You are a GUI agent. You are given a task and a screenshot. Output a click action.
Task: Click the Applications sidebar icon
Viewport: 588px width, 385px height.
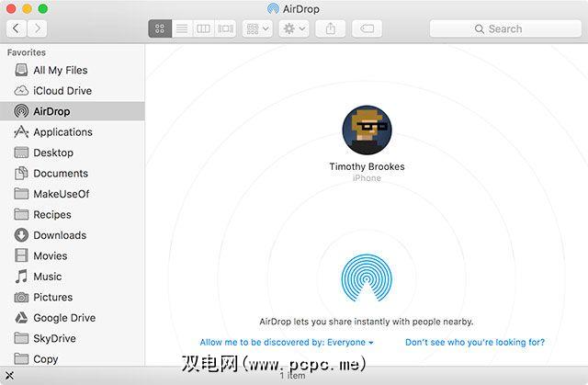click(x=21, y=132)
